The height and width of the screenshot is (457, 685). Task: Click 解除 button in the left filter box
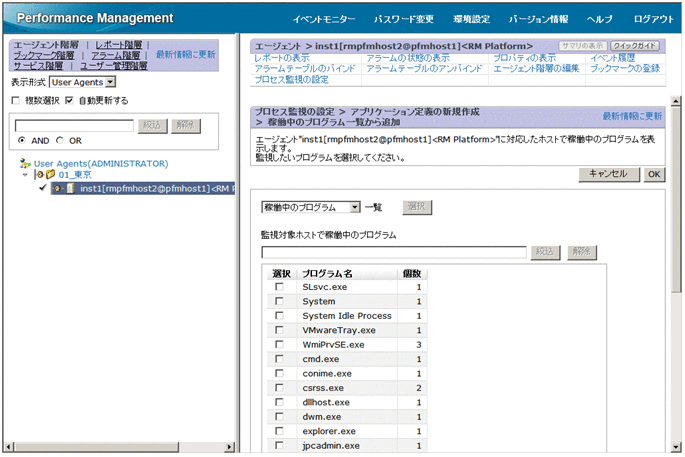(x=186, y=125)
